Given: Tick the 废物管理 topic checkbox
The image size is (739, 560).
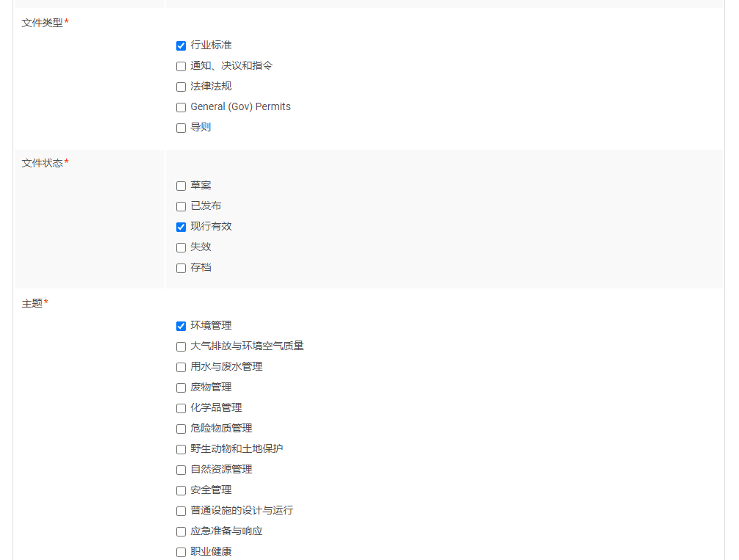Looking at the screenshot, I should 181,388.
